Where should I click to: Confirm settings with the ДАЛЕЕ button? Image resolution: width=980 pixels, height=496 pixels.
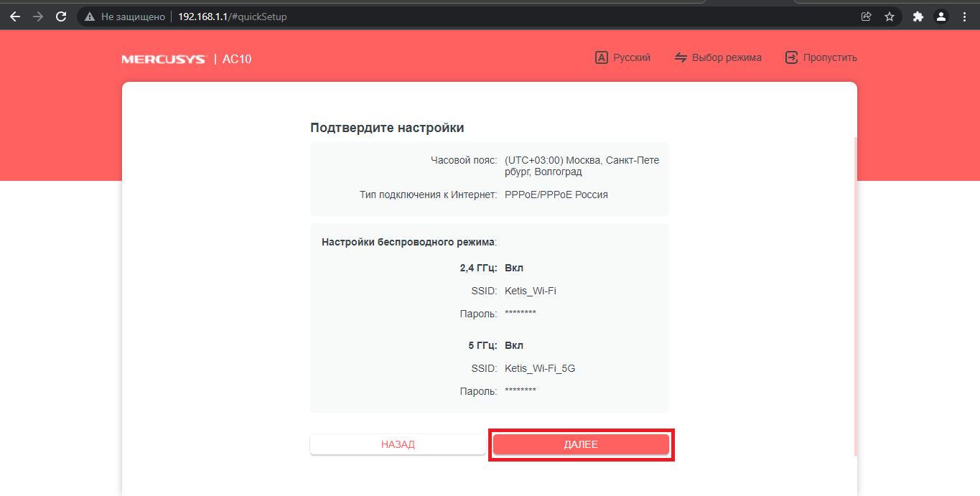(581, 444)
